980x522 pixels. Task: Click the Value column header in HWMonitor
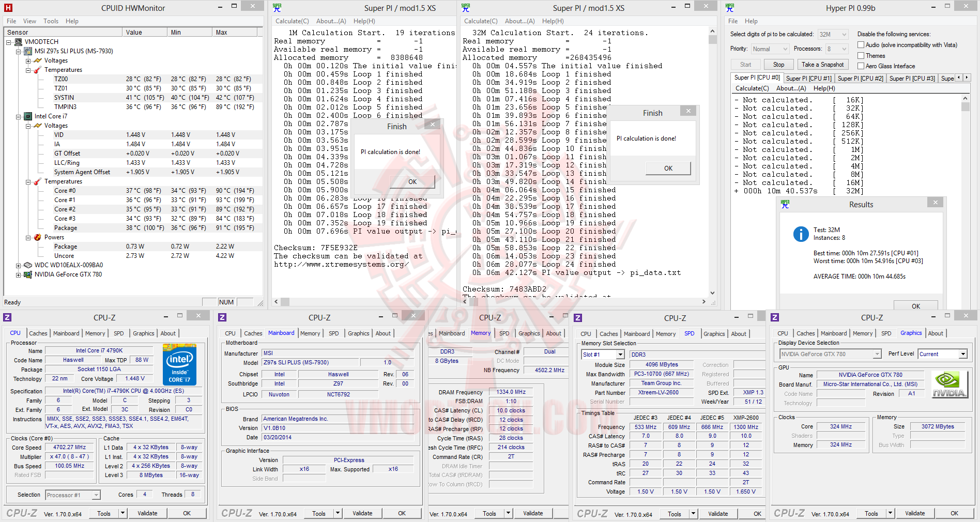click(145, 32)
